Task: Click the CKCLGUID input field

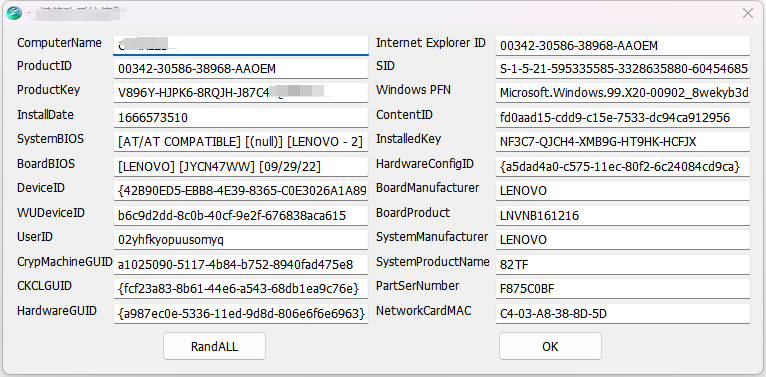Action: coord(241,289)
